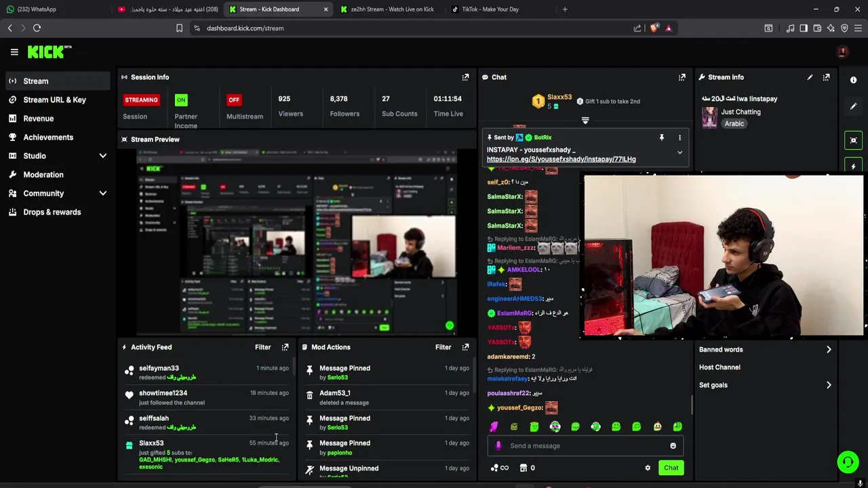Click the red STREAMING status badge

[x=141, y=100]
